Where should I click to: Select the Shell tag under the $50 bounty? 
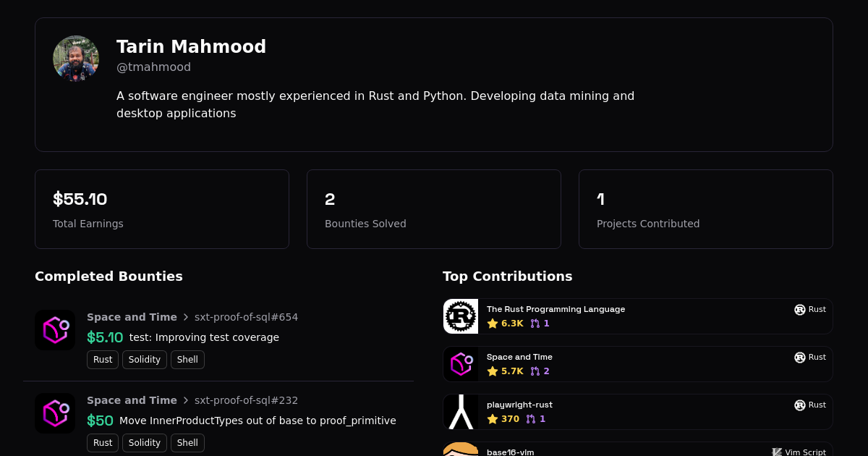click(x=187, y=443)
